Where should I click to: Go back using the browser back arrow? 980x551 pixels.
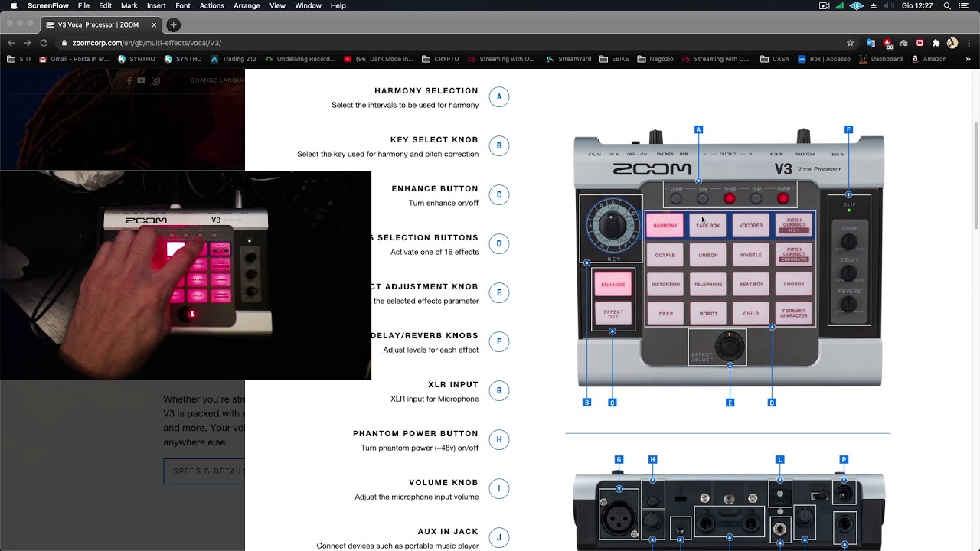[11, 43]
